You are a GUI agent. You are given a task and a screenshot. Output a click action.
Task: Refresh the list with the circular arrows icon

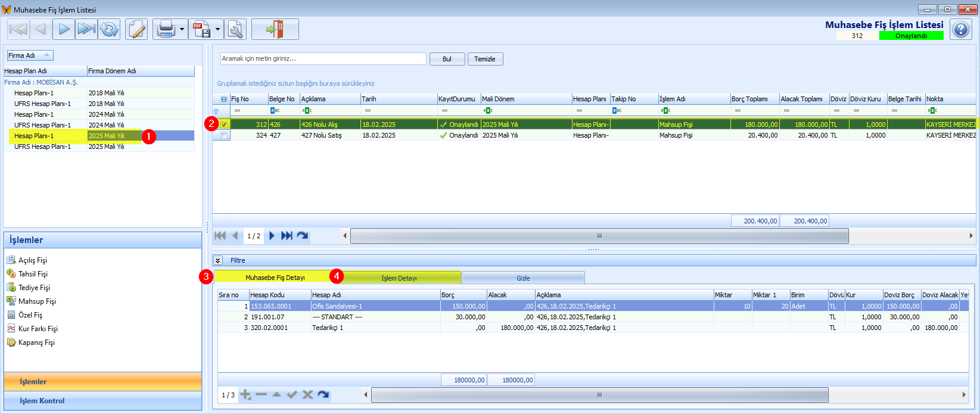pyautogui.click(x=109, y=29)
